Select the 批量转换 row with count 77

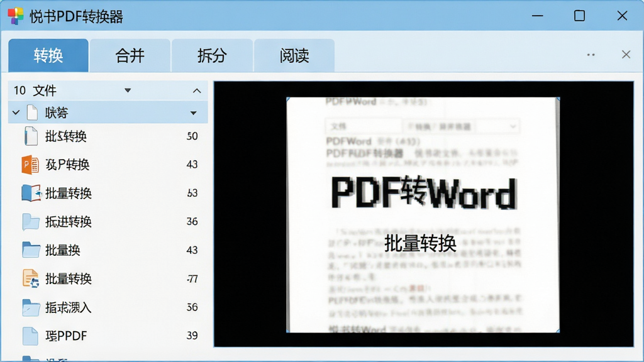point(108,278)
